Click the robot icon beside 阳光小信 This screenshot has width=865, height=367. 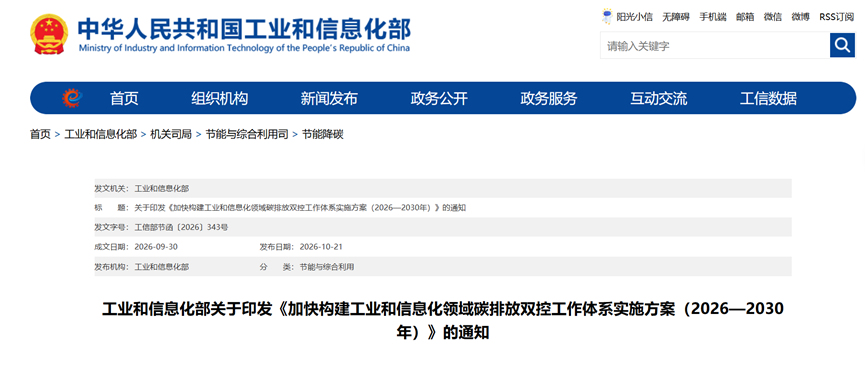(x=607, y=17)
